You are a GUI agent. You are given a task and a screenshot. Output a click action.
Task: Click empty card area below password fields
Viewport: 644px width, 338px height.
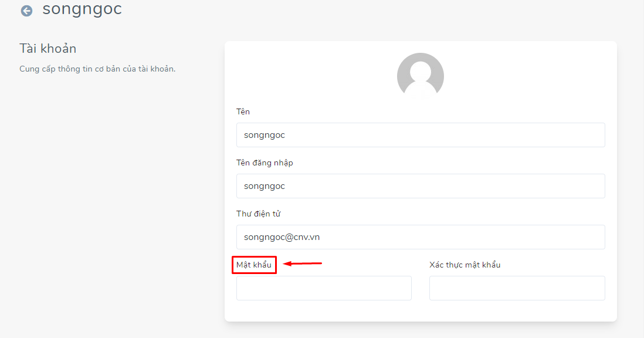coord(421,311)
